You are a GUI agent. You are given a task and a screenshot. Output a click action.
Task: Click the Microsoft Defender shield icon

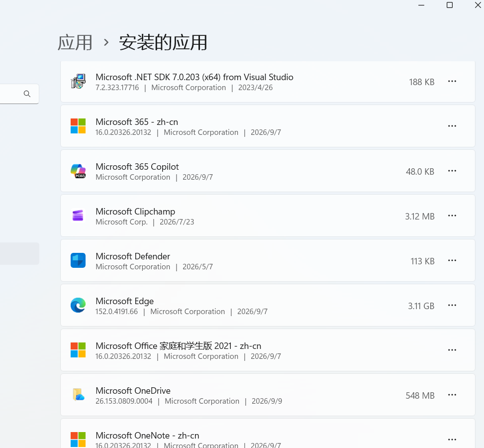(x=78, y=260)
